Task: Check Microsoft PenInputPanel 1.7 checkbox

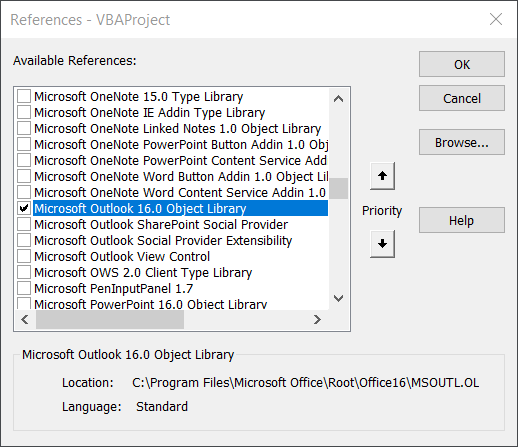Action: [24, 288]
